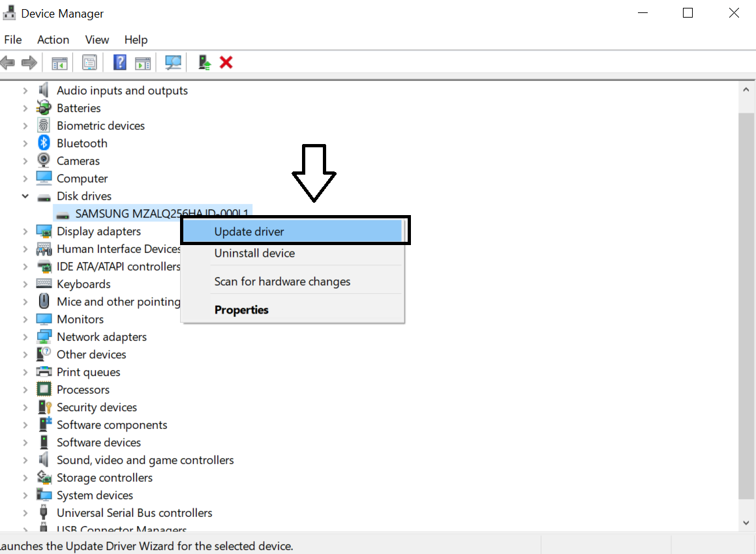Open Properties from the context menu
Viewport: 756px width, 554px height.
coord(241,310)
